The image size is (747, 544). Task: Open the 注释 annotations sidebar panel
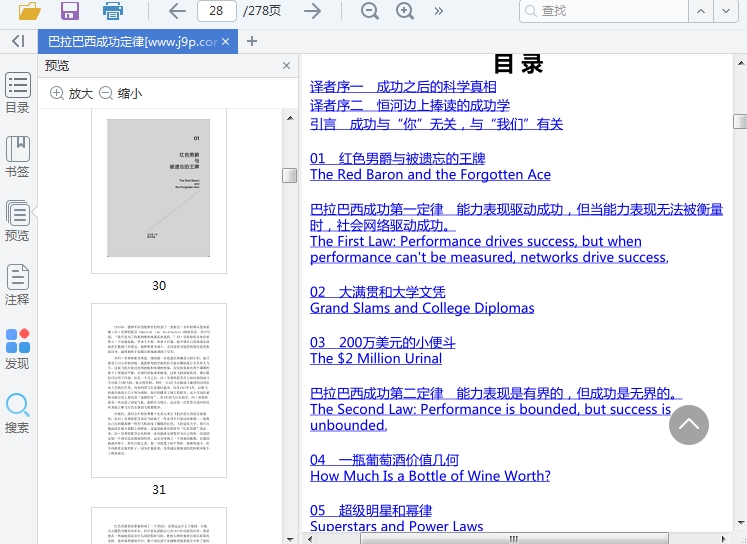click(17, 285)
